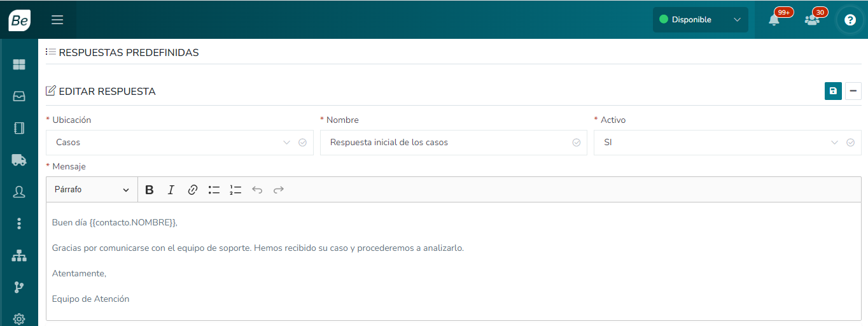Viewport: 868px width, 326px height.
Task: Click the save response floppy disk icon
Action: 833,91
